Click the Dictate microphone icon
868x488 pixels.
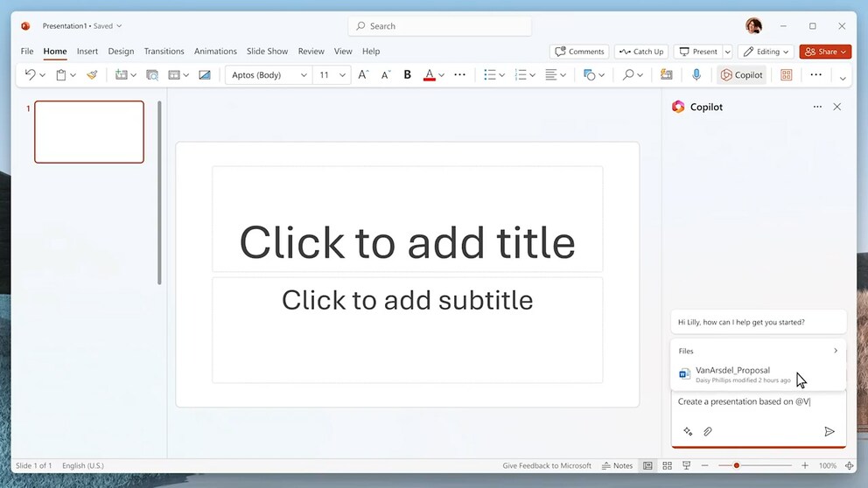point(696,75)
